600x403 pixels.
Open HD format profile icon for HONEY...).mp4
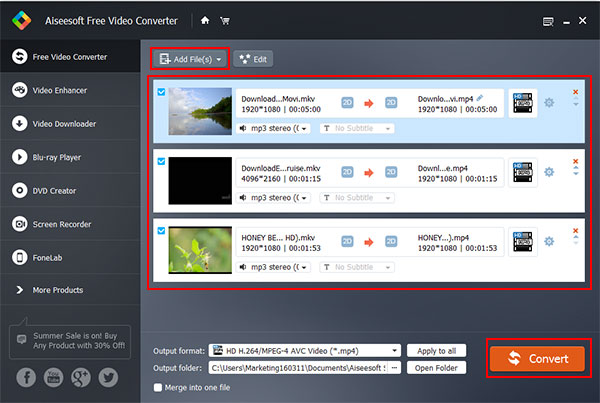coord(523,241)
